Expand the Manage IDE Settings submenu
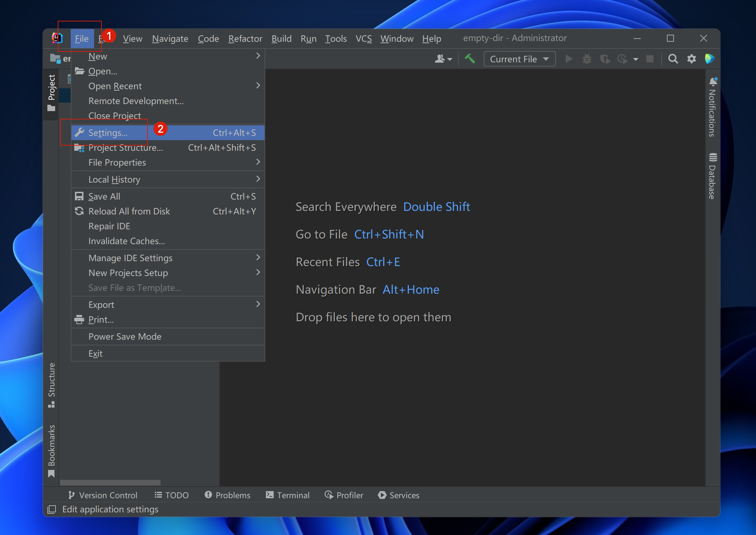Image resolution: width=756 pixels, height=535 pixels. coord(168,258)
